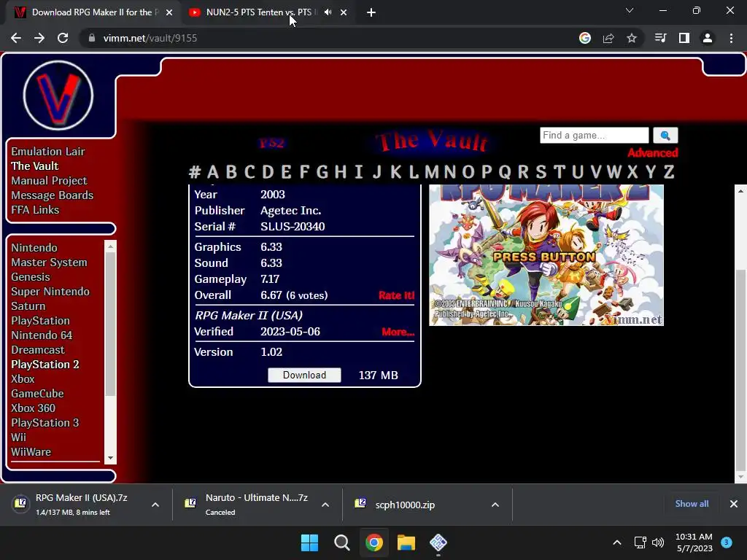Expand RPG Maker II download options

click(x=155, y=505)
